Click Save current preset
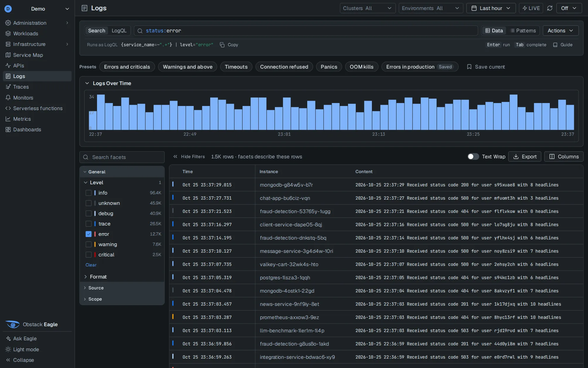The height and width of the screenshot is (368, 588). [486, 67]
